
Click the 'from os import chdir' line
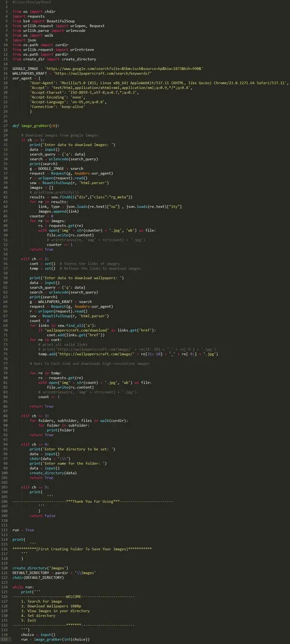[33, 11]
